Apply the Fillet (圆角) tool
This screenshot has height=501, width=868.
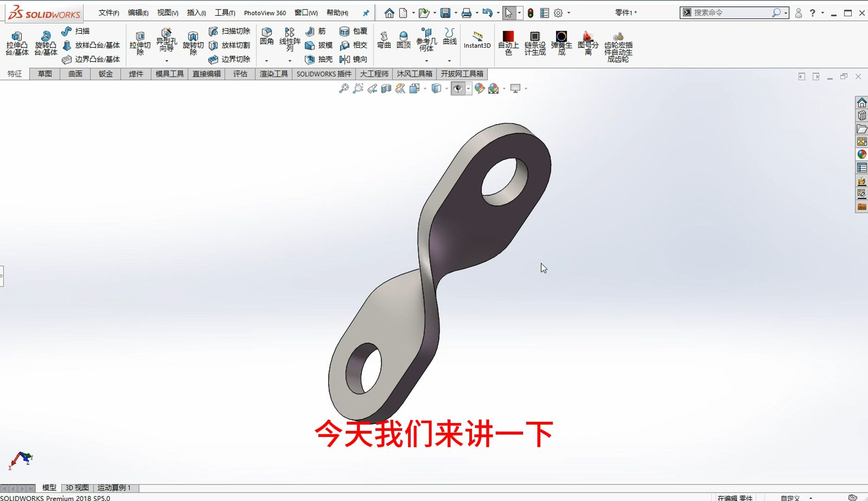tap(266, 37)
